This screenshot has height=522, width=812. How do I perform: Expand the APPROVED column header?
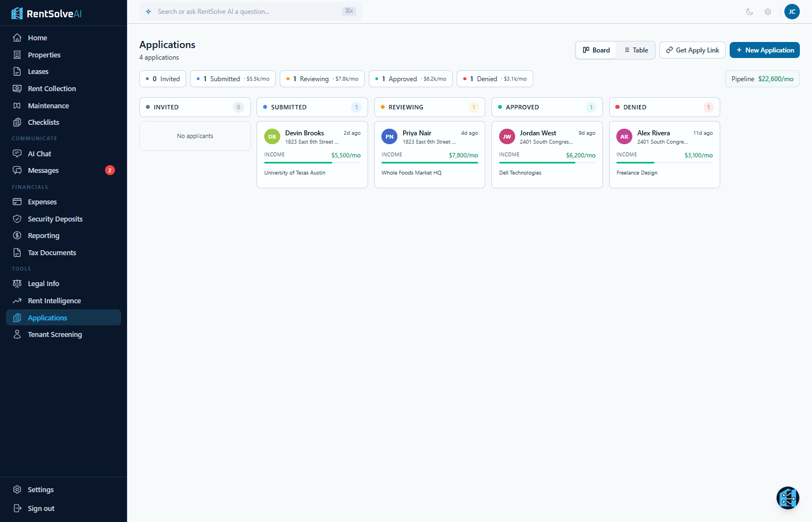(547, 107)
